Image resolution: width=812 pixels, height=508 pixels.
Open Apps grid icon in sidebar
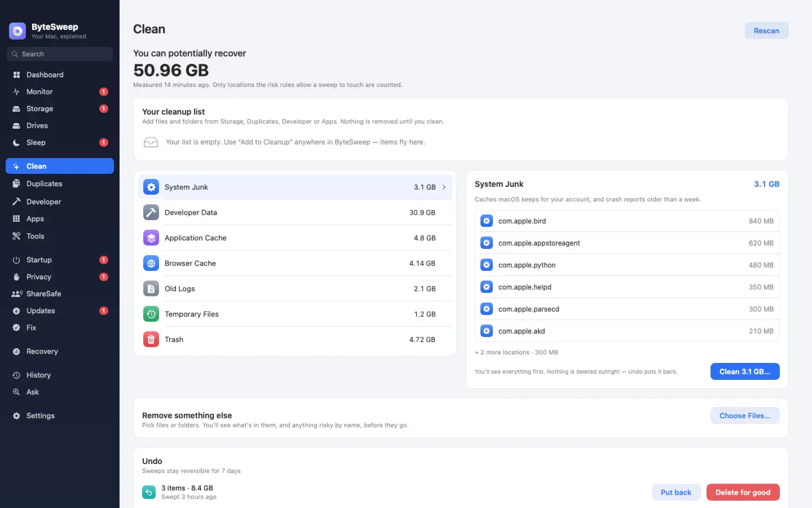click(x=16, y=218)
